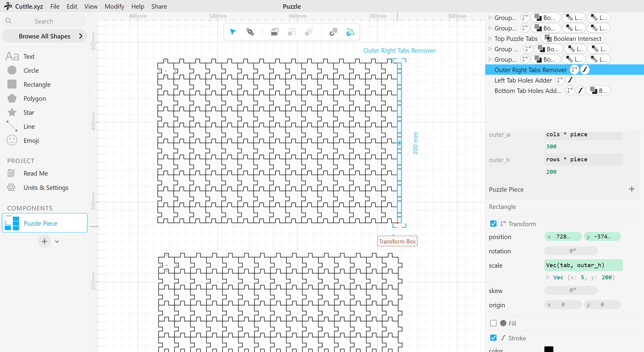Screen dimensions: 644x352
Task: Click the Stroke icon in Outer Right Tabs Remover row
Action: pos(585,70)
